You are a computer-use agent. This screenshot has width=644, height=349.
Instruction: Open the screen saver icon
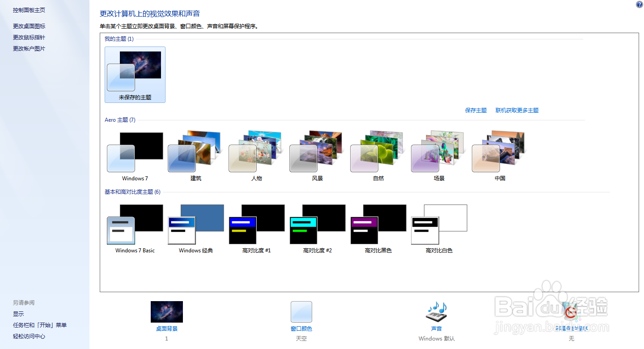click(571, 312)
